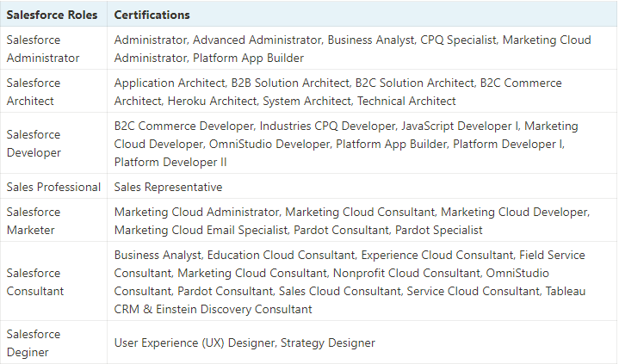Select the Sales Professional role cell

[x=53, y=187]
